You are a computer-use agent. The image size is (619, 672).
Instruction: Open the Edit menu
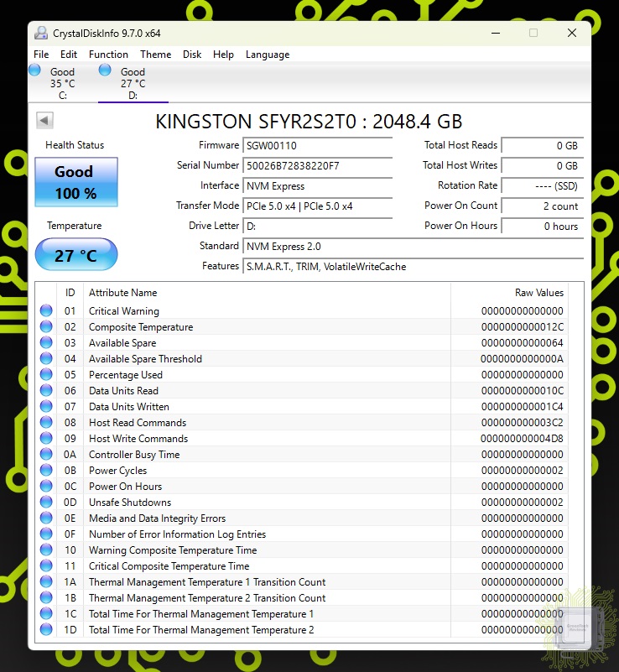click(x=69, y=55)
